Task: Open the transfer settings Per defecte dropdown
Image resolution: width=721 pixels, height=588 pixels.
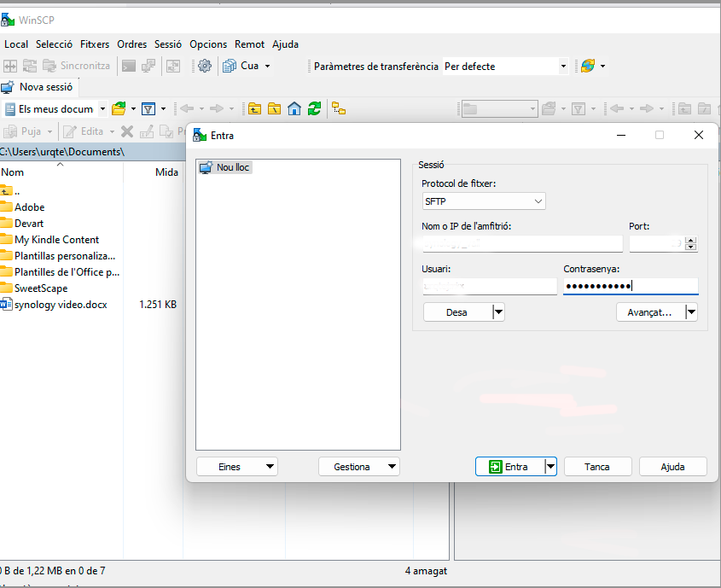Action: (505, 66)
